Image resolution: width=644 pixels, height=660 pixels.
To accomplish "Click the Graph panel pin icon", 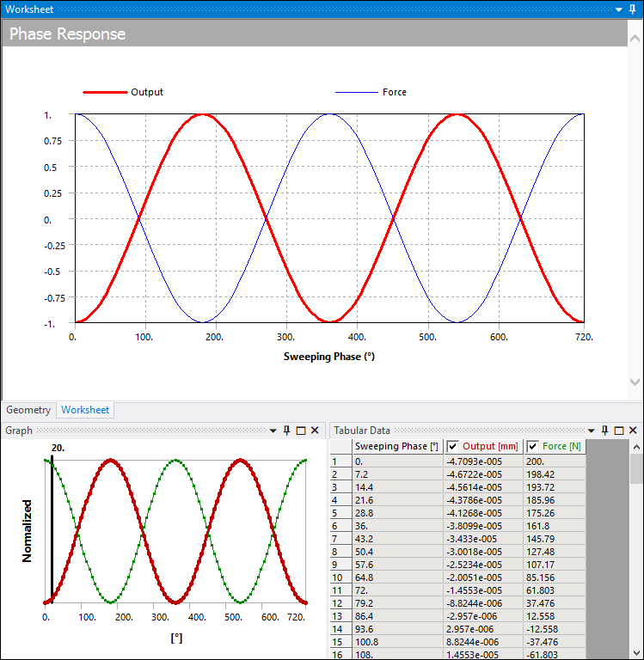I will [x=287, y=430].
